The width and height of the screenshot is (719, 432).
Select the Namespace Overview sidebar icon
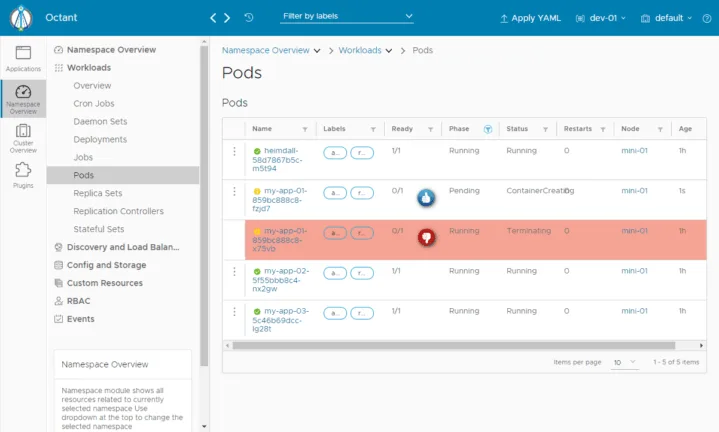[x=23, y=99]
